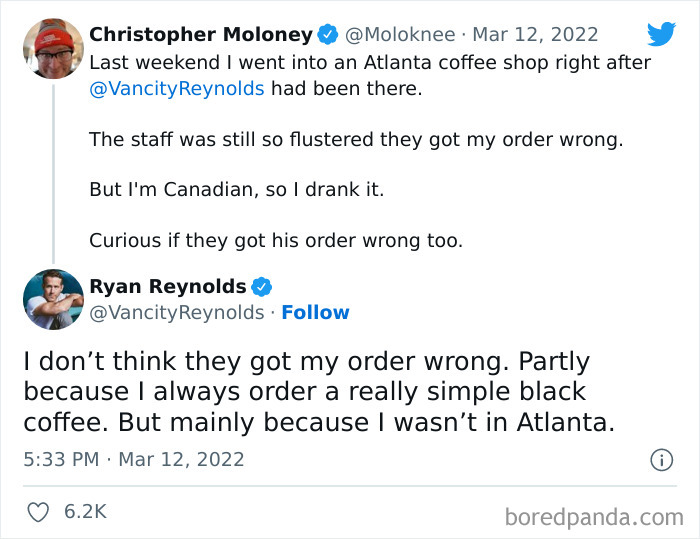The image size is (700, 539).
Task: Click the 6.2K likes count
Action: click(85, 512)
